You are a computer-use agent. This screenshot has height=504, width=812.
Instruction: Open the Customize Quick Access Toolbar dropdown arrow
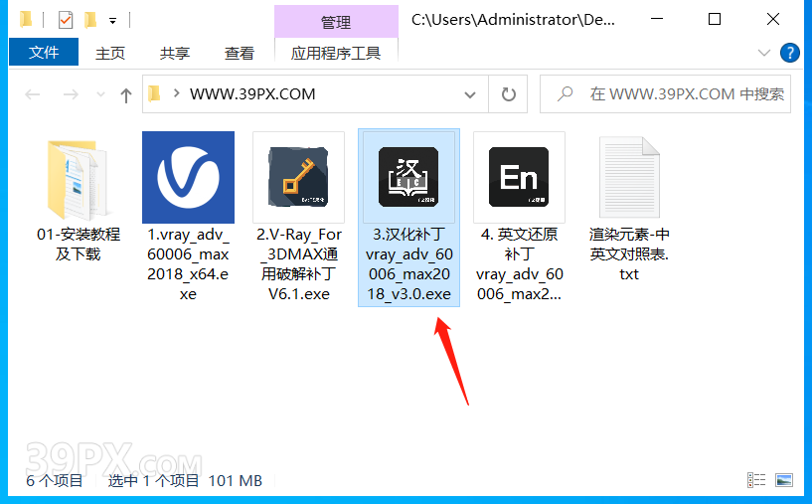[x=112, y=21]
